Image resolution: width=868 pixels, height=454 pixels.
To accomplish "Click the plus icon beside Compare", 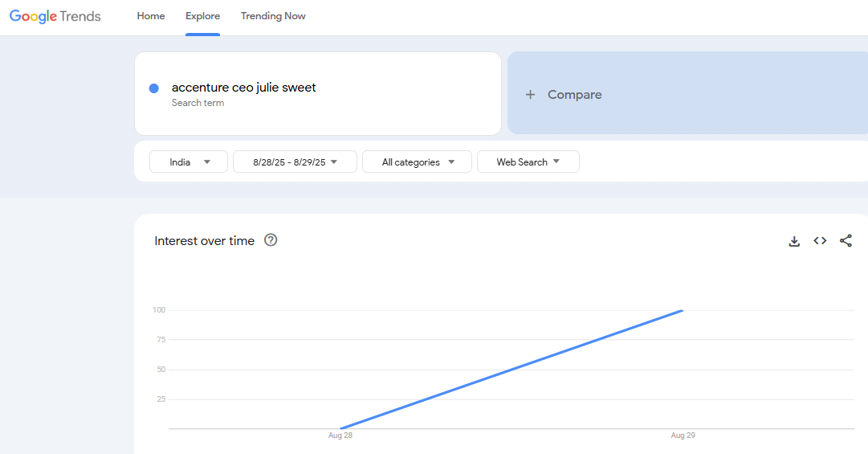I will 530,95.
